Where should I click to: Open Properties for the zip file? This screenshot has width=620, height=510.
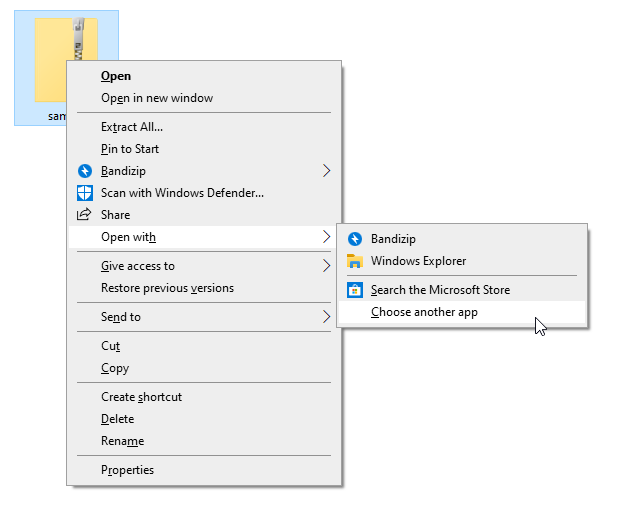[127, 470]
